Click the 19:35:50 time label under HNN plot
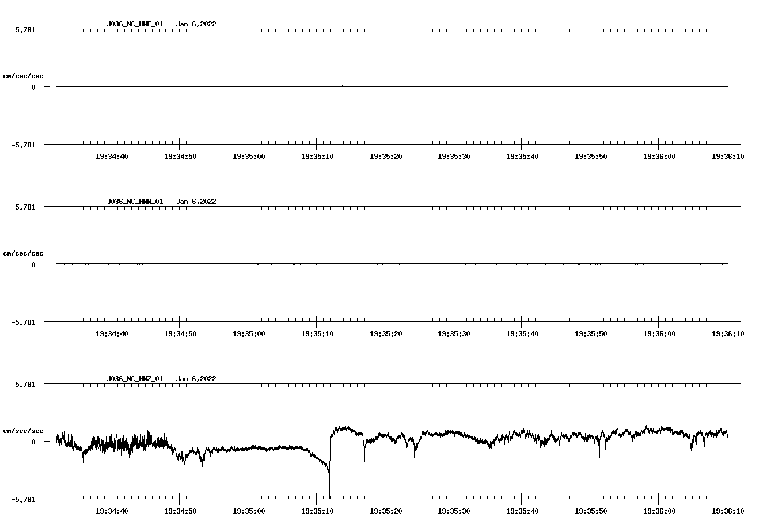 [590, 334]
